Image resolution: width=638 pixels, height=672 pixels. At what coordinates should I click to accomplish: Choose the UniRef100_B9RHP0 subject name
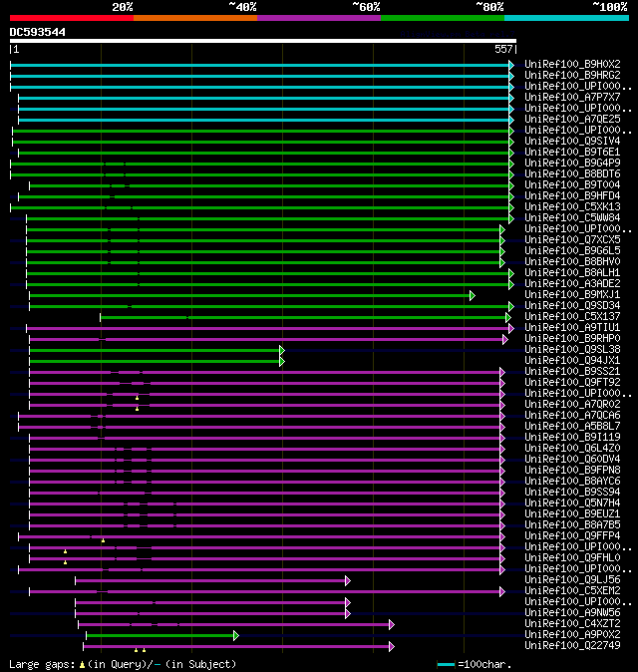point(572,339)
